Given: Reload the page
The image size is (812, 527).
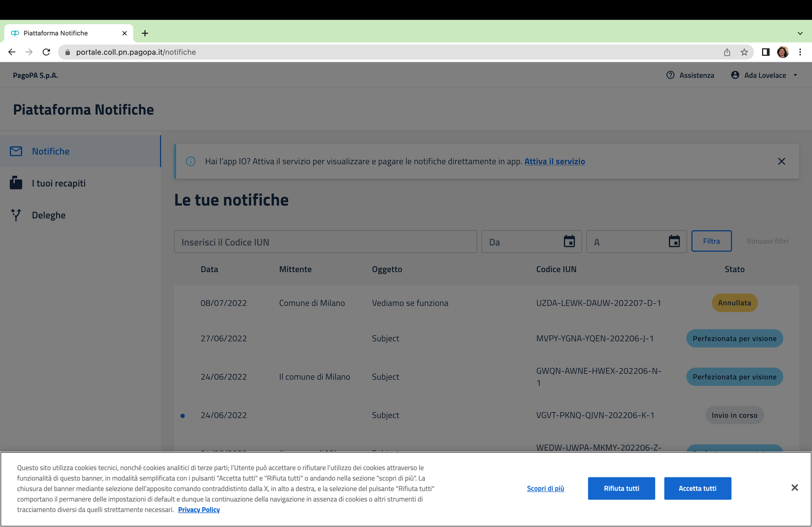Looking at the screenshot, I should [x=46, y=52].
